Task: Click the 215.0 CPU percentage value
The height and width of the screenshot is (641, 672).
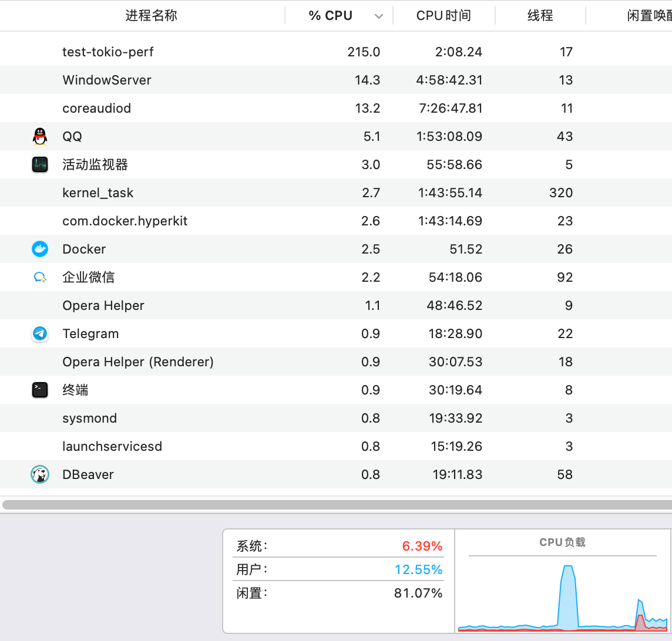Action: pos(364,52)
